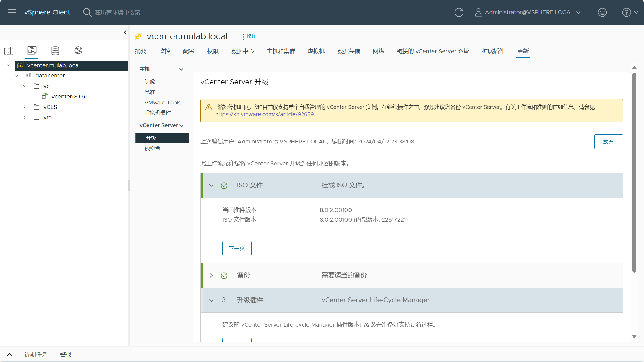
Task: Select 基准 in the sidebar
Action: coord(150,92)
